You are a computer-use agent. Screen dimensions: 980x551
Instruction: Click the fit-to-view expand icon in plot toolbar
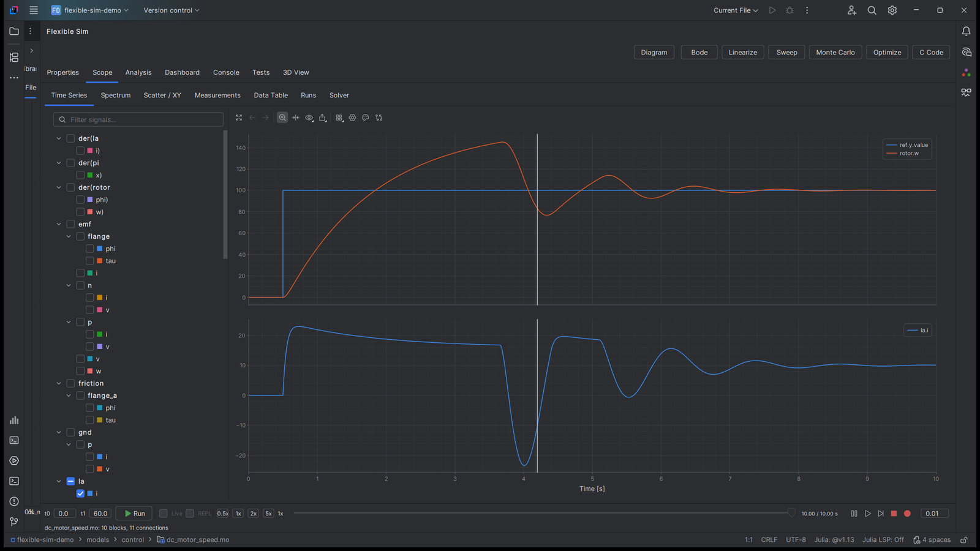(239, 118)
